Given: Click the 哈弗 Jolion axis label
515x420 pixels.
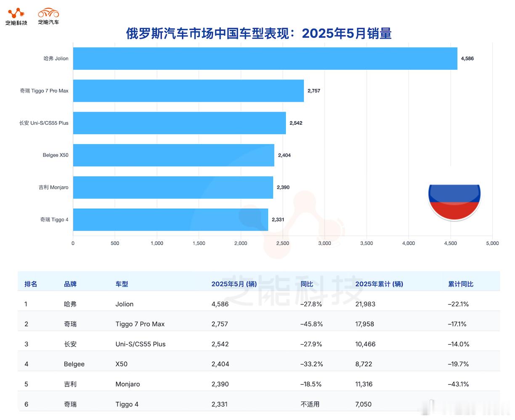Looking at the screenshot, I should point(56,58).
